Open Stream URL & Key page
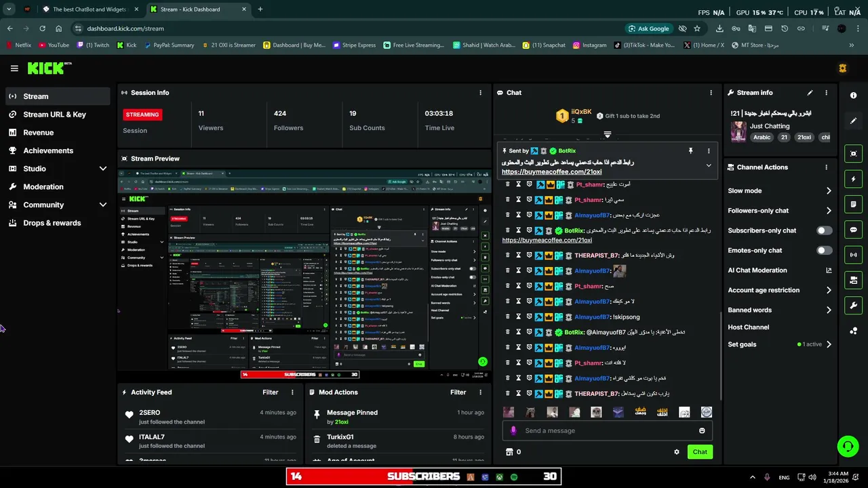The image size is (868, 488). 58,115
